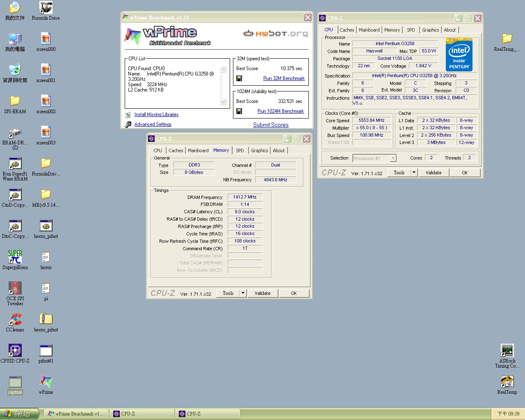
Task: Launch Run SuperPi Waza ERAM
Action: click(x=15, y=169)
